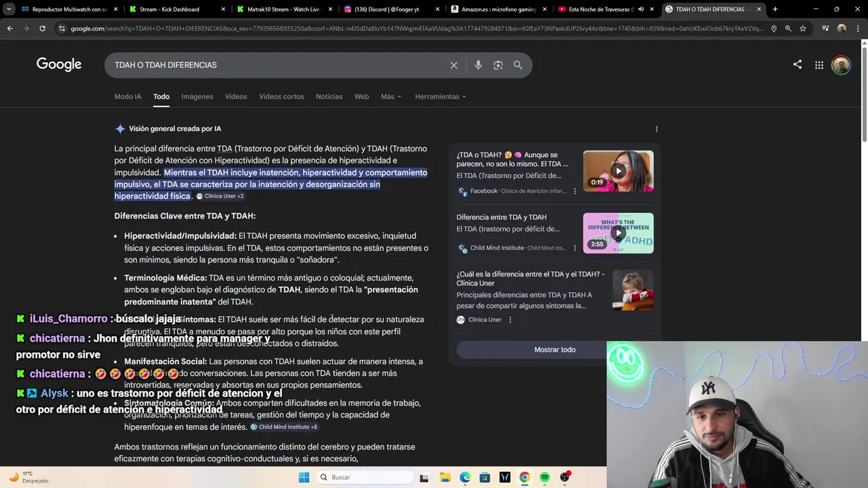Open Spotify from the taskbar
The image size is (868, 488).
point(545,477)
